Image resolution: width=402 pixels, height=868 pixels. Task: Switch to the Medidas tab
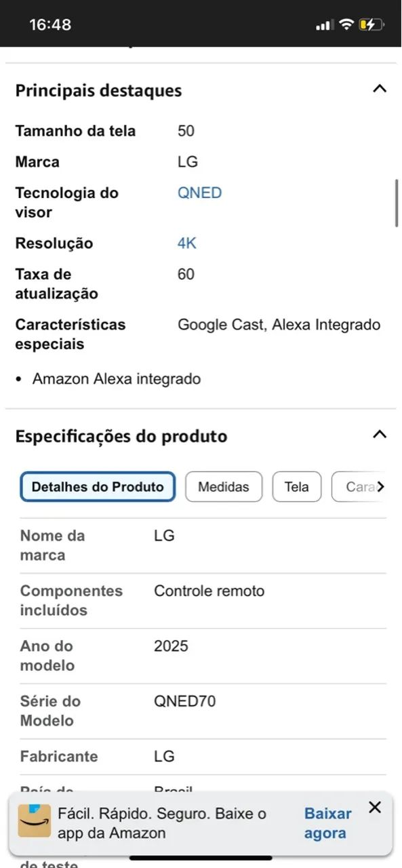click(x=224, y=486)
